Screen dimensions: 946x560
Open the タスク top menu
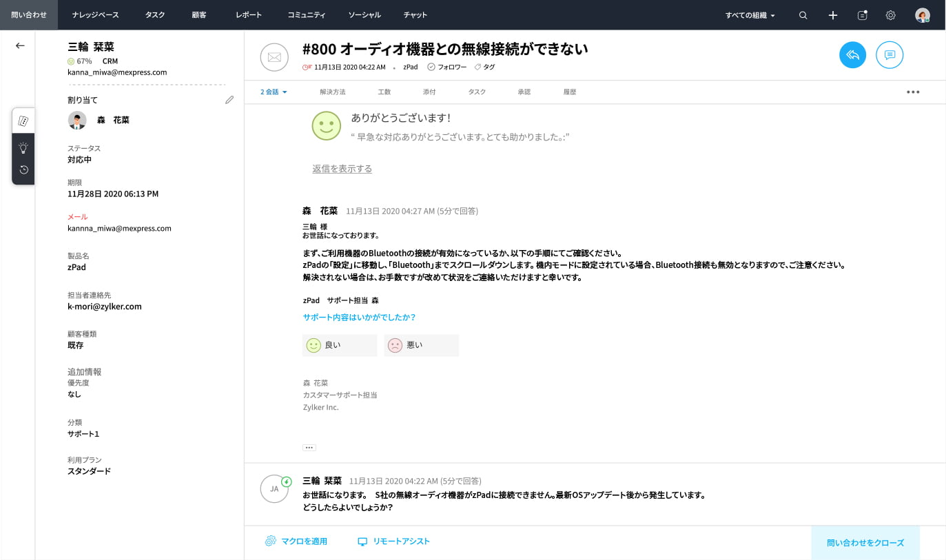(x=155, y=14)
